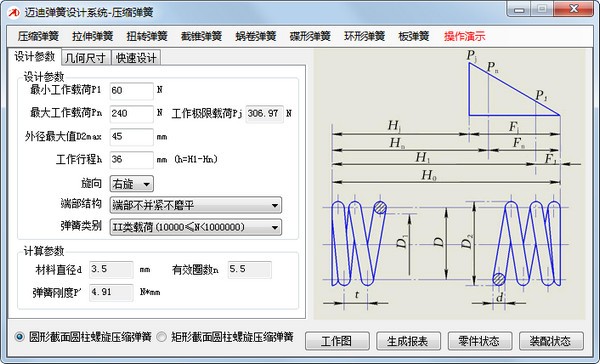Click the 弹簧刚度P' value field

coord(111,292)
